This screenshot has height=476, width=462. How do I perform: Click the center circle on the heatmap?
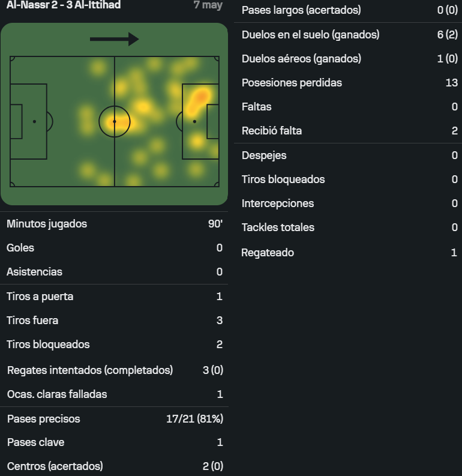point(115,121)
